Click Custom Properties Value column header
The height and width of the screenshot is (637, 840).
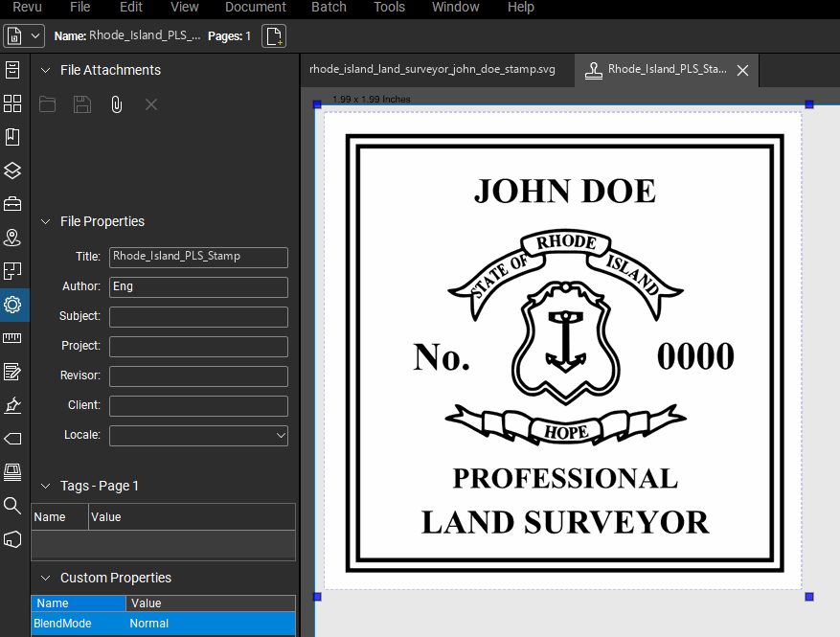point(211,603)
